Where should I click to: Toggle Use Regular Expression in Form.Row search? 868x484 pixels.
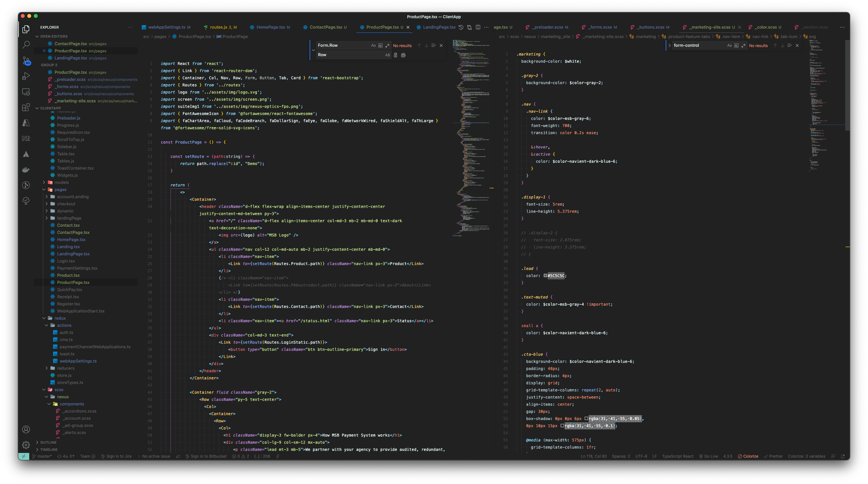click(388, 45)
